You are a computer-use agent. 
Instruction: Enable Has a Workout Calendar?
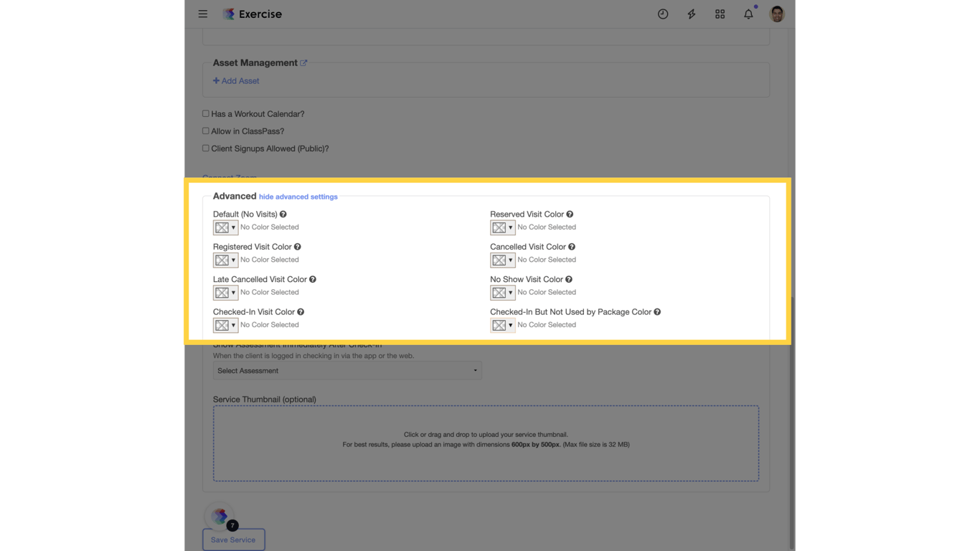click(x=205, y=113)
